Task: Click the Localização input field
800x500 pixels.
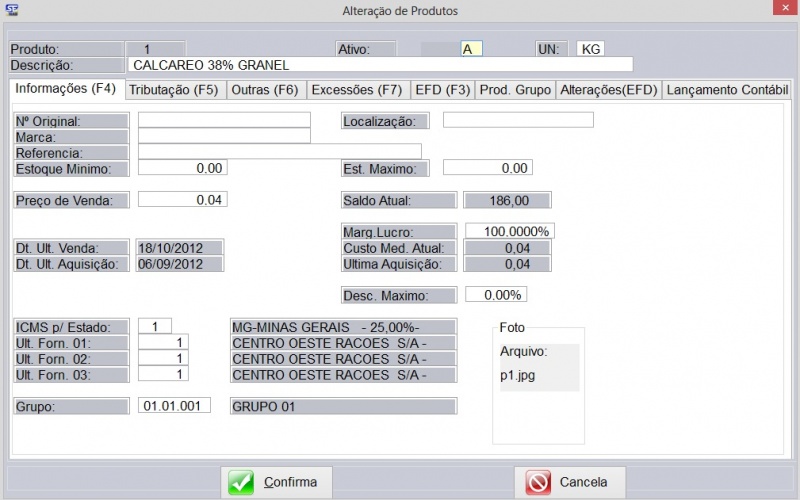Action: click(518, 121)
